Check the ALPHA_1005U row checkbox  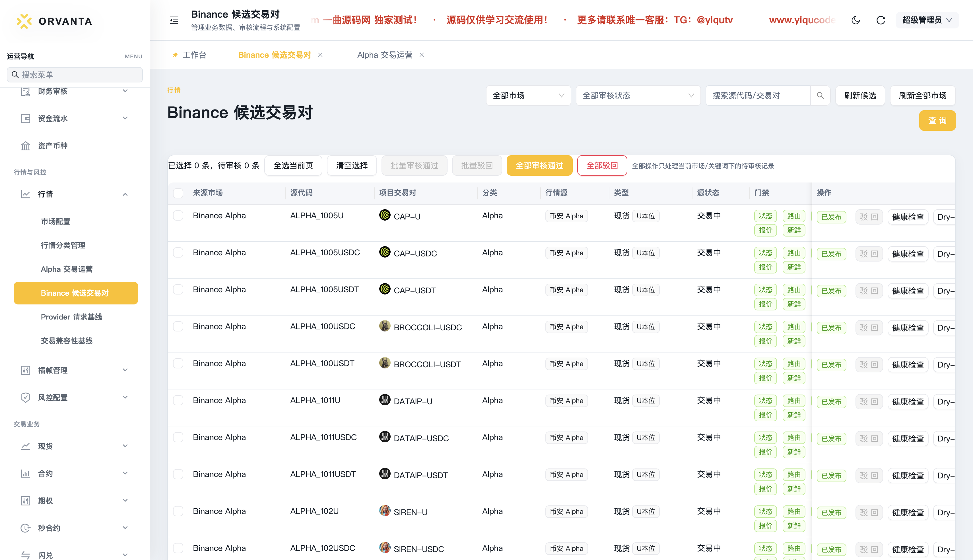pos(178,215)
